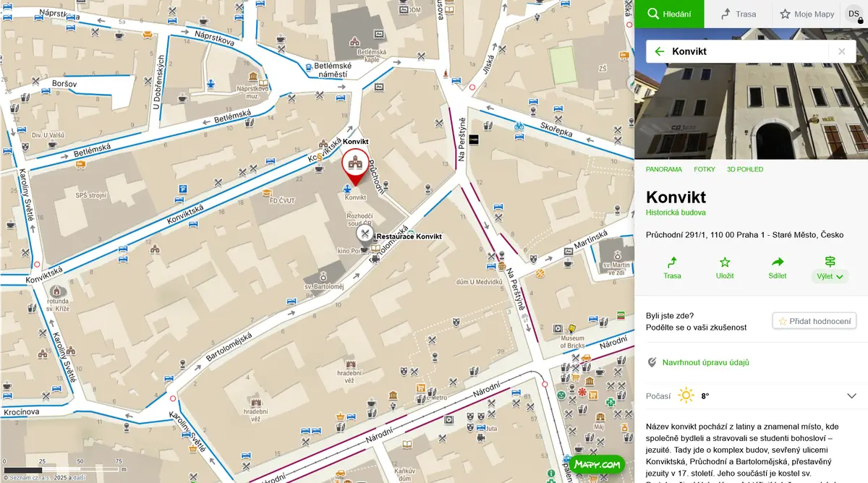
Task: Click the rotunda sv. Kříže landmark icon
Action: [x=58, y=291]
